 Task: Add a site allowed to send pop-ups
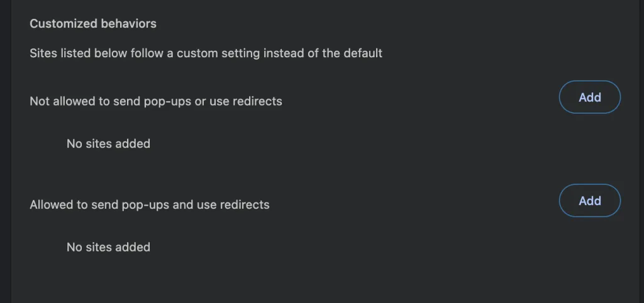[589, 201]
